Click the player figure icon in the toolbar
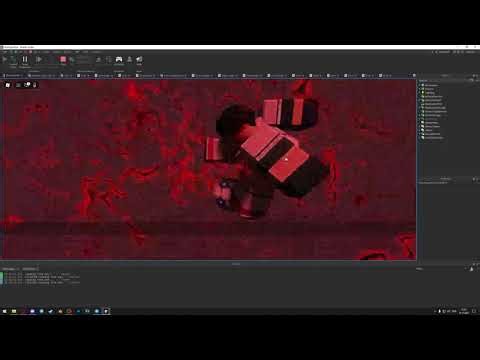Screen dimensions: 480x360 [129, 60]
